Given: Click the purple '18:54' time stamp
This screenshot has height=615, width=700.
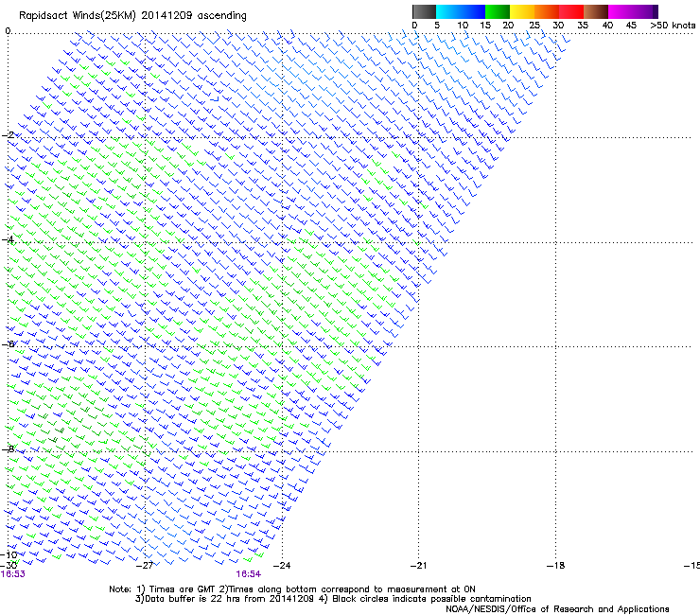Looking at the screenshot, I should point(249,574).
